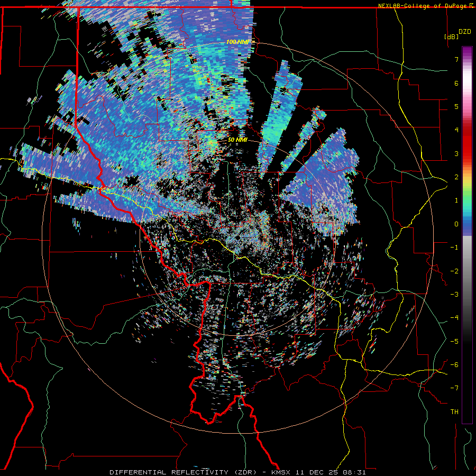Viewport: 476px width, 476px height.
Task: Click the 4 value on color scale
Action: coord(456,130)
